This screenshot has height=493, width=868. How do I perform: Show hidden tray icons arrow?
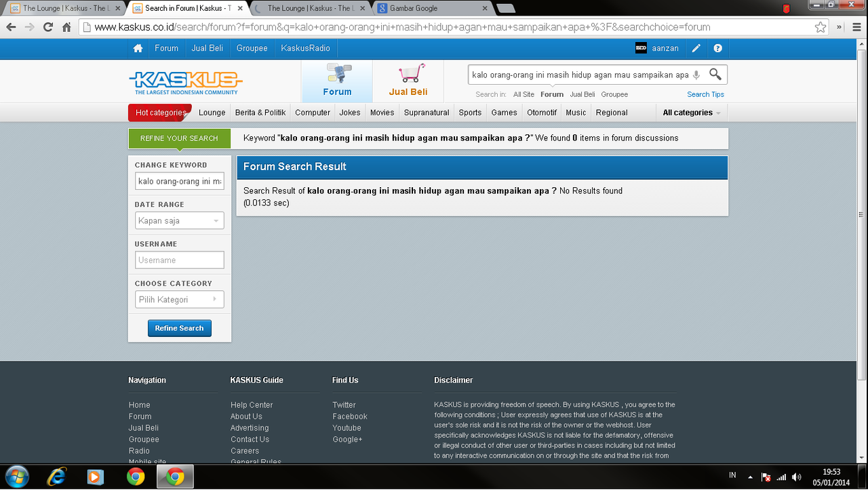[x=750, y=477]
